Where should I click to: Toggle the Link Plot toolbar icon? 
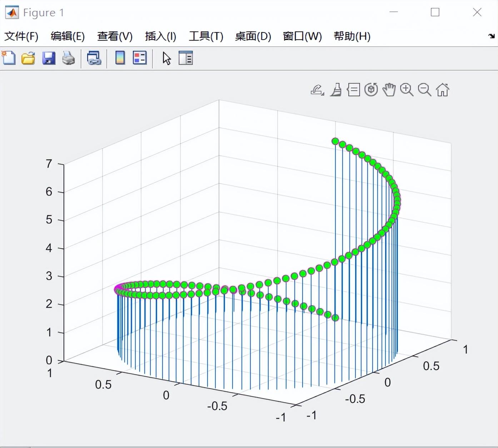click(x=94, y=58)
